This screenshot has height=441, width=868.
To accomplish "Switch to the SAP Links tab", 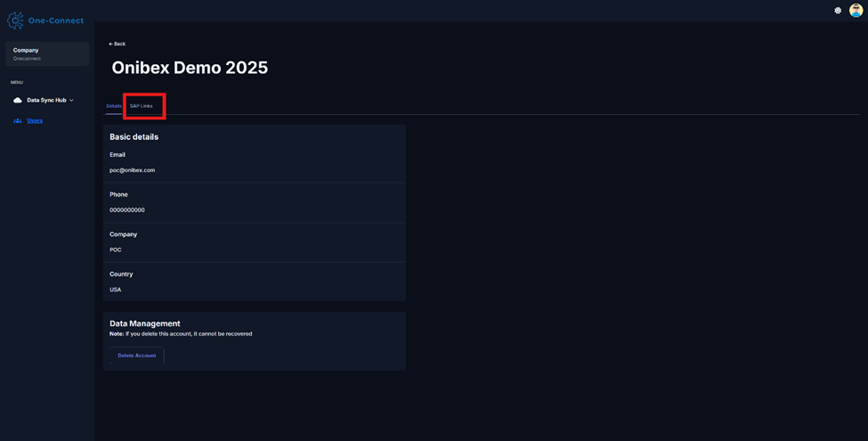I will 142,106.
